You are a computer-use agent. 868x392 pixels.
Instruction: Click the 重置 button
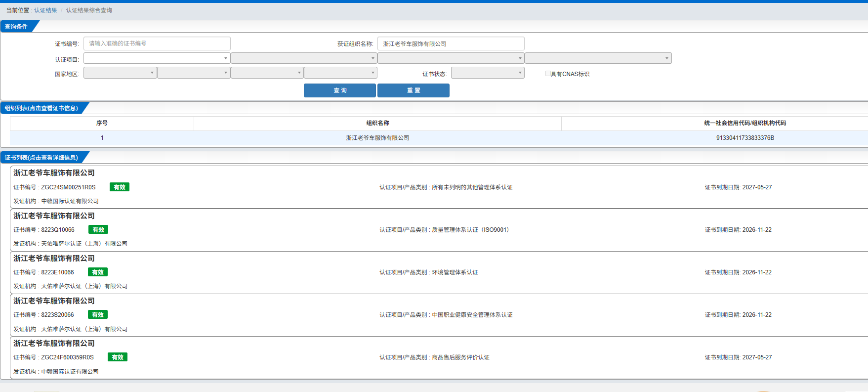413,90
